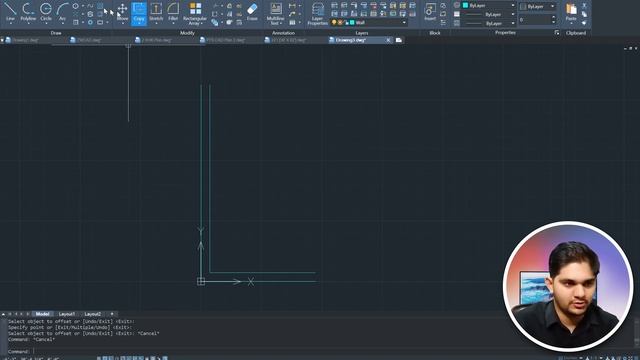Viewport: 640px width, 360px height.
Task: Click the UCS origin square icon
Action: coord(201,281)
